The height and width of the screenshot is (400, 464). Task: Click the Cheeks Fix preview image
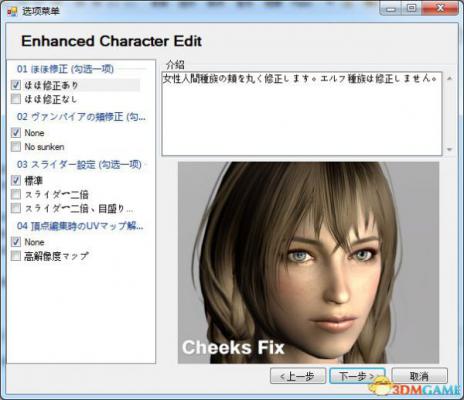coord(308,263)
